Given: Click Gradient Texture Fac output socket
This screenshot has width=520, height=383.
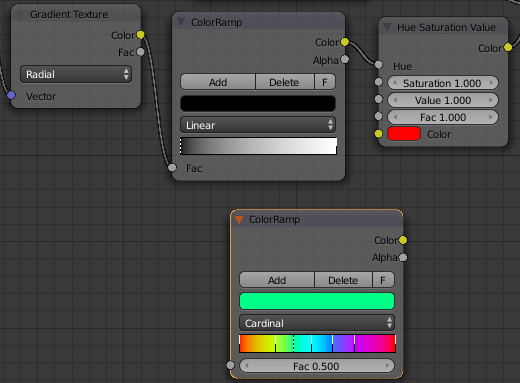Looking at the screenshot, I should (141, 52).
